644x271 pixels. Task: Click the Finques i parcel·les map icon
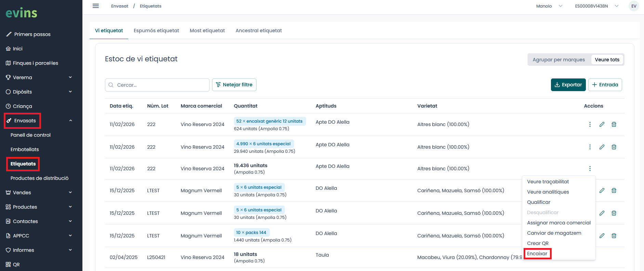tap(8, 63)
